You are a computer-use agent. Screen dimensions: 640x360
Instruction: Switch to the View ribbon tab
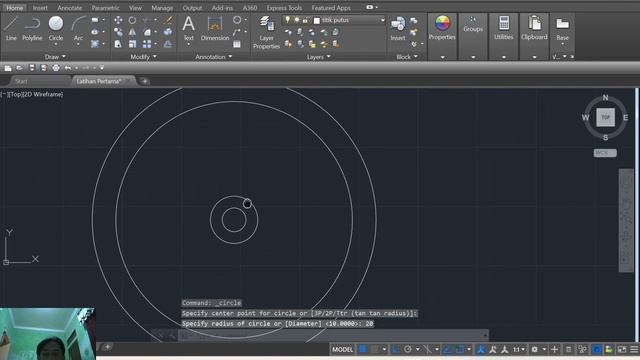tap(135, 8)
